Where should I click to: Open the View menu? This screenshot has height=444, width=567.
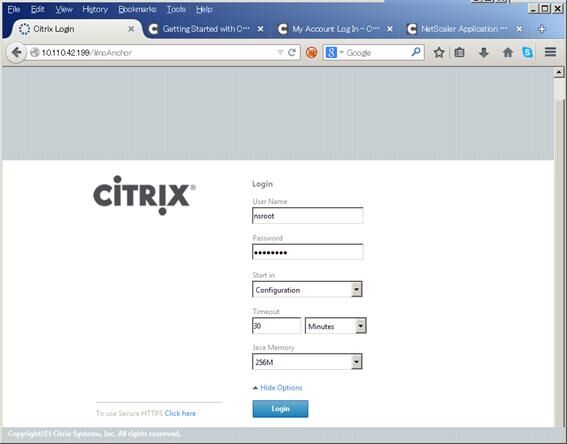tap(64, 9)
